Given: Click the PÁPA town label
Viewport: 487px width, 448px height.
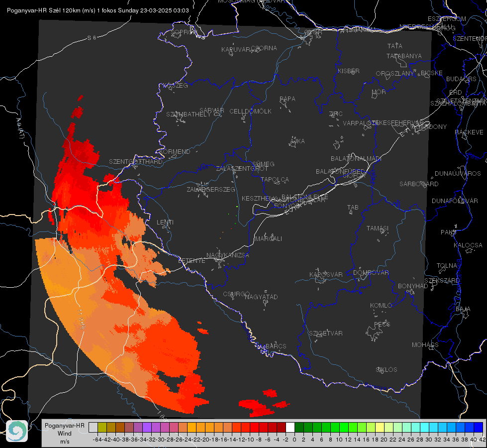Looking at the screenshot, I should pyautogui.click(x=288, y=99).
